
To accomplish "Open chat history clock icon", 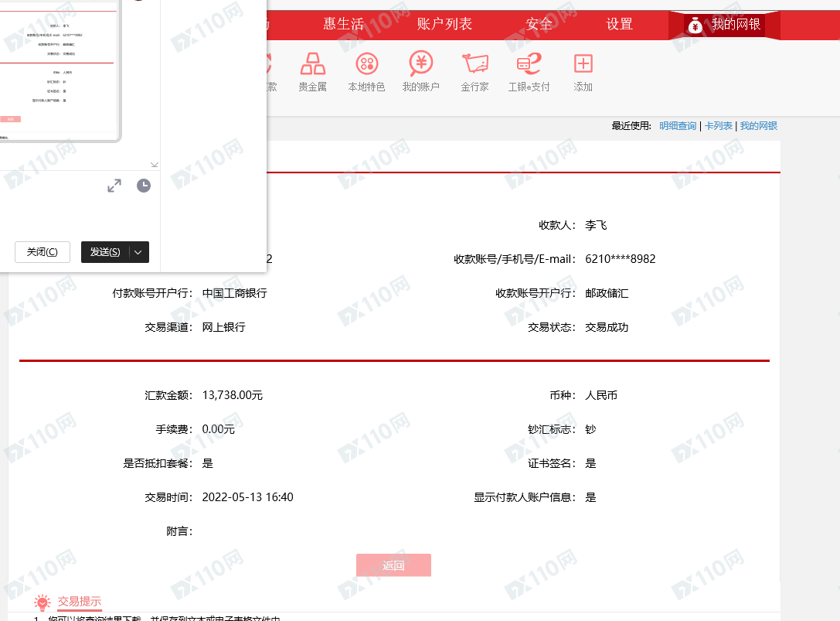I will click(144, 186).
